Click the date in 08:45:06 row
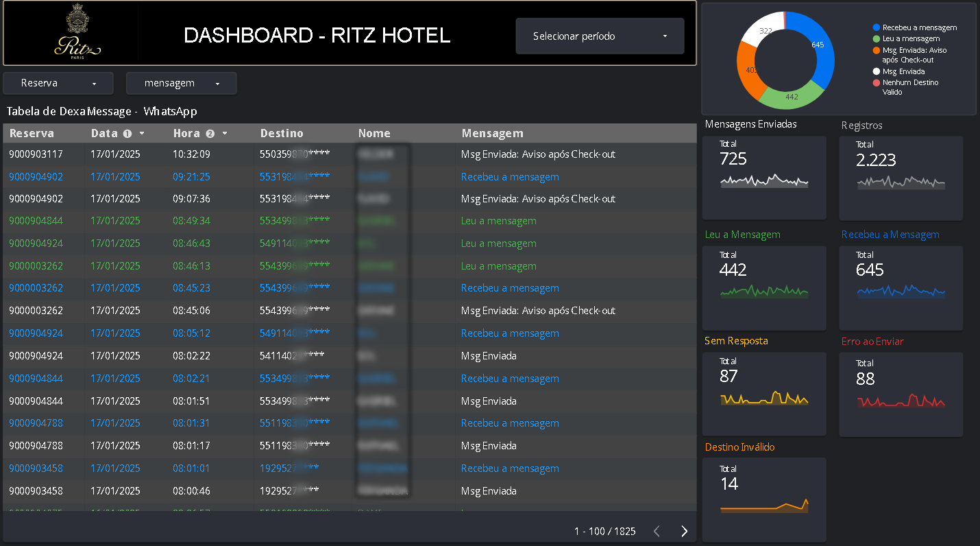Screen dimensions: 980x546 click(x=115, y=311)
